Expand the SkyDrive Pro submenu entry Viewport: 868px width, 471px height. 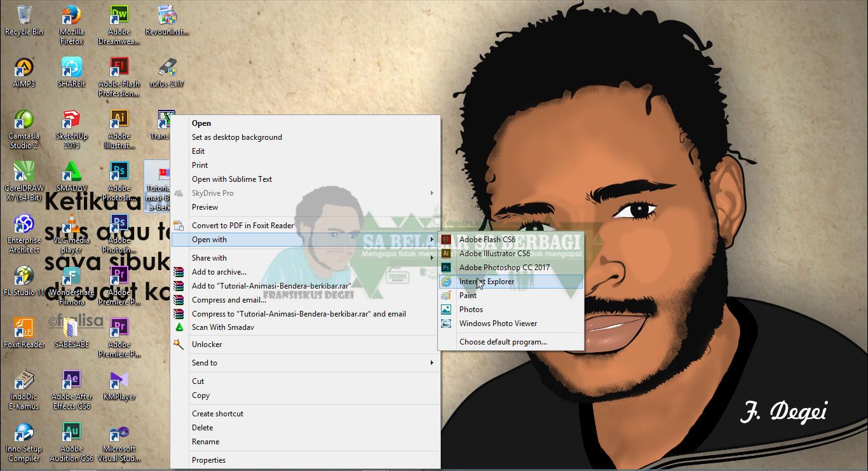pos(305,193)
